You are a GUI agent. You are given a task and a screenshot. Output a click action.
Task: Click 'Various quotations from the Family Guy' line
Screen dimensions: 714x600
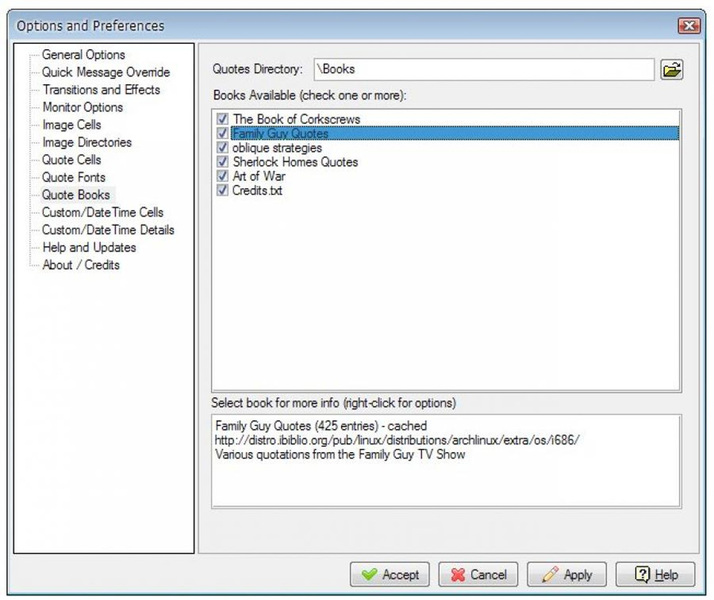[340, 454]
